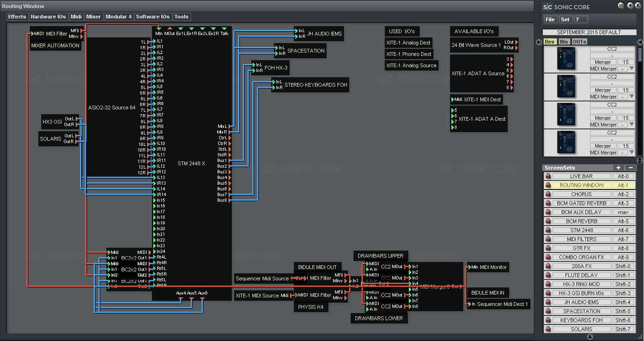This screenshot has width=644, height=341.
Task: Collapse the device list with the left arrow
Action: [539, 42]
